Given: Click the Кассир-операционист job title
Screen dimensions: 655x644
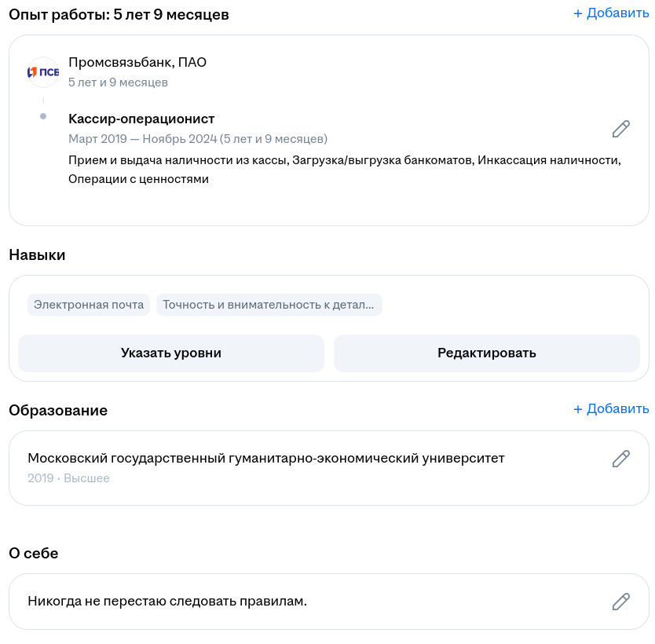Looking at the screenshot, I should [x=141, y=119].
